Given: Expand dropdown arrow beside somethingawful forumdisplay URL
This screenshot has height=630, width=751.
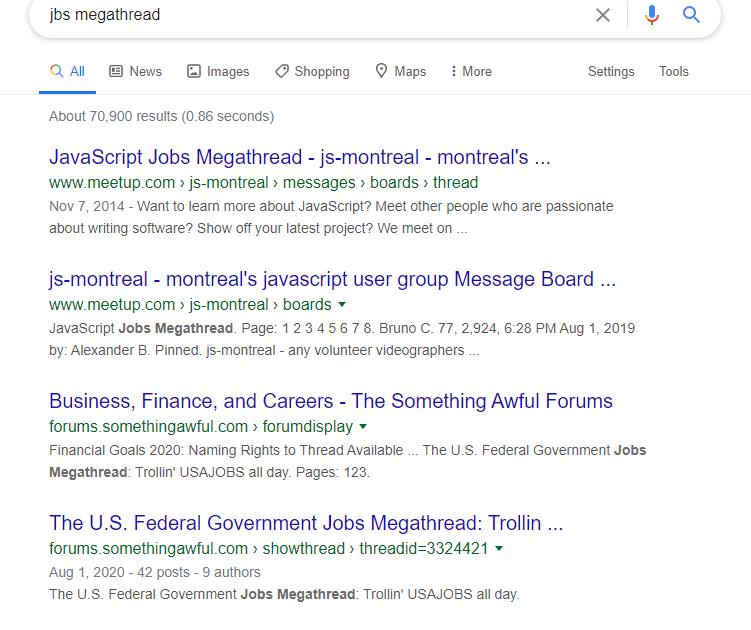Looking at the screenshot, I should [x=365, y=427].
